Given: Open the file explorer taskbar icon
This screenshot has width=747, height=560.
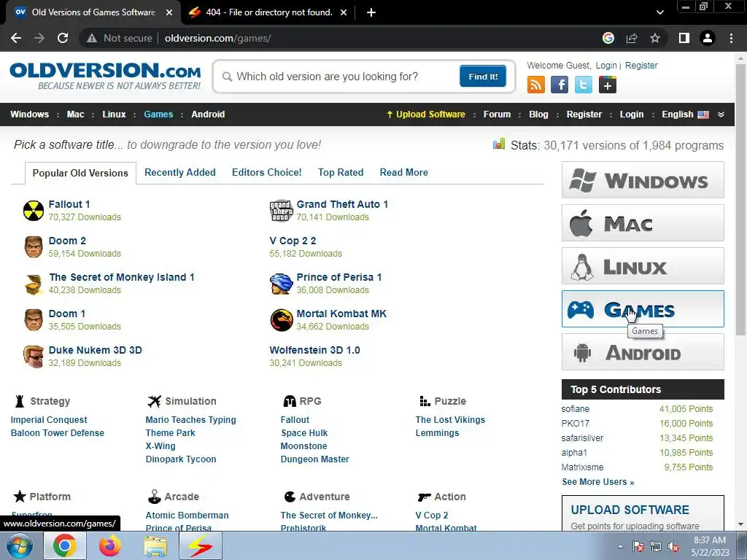Looking at the screenshot, I should point(155,546).
